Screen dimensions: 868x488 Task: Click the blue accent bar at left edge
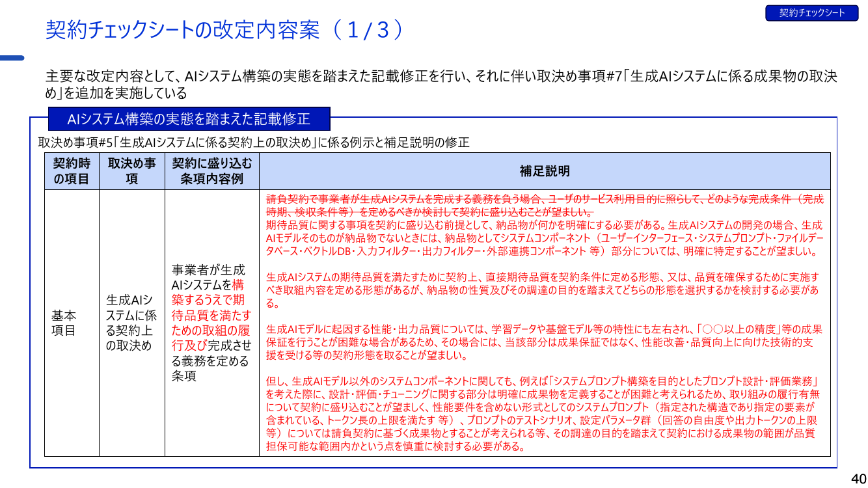coord(12,58)
